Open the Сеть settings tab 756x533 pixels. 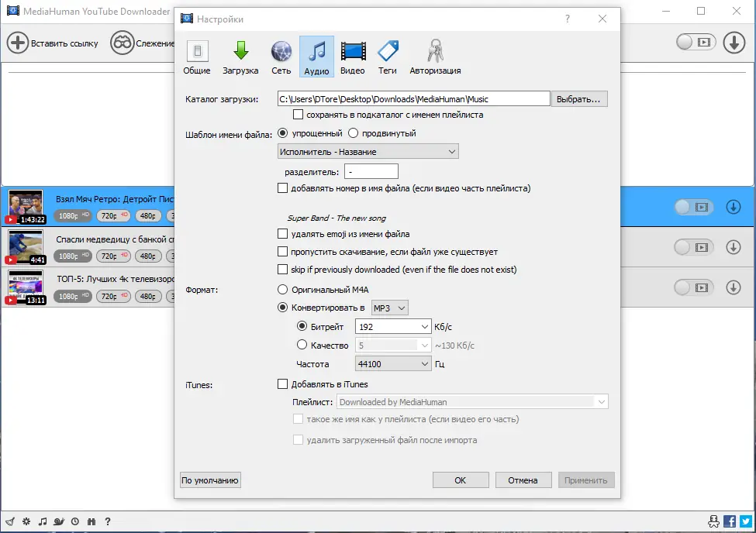[x=281, y=57]
